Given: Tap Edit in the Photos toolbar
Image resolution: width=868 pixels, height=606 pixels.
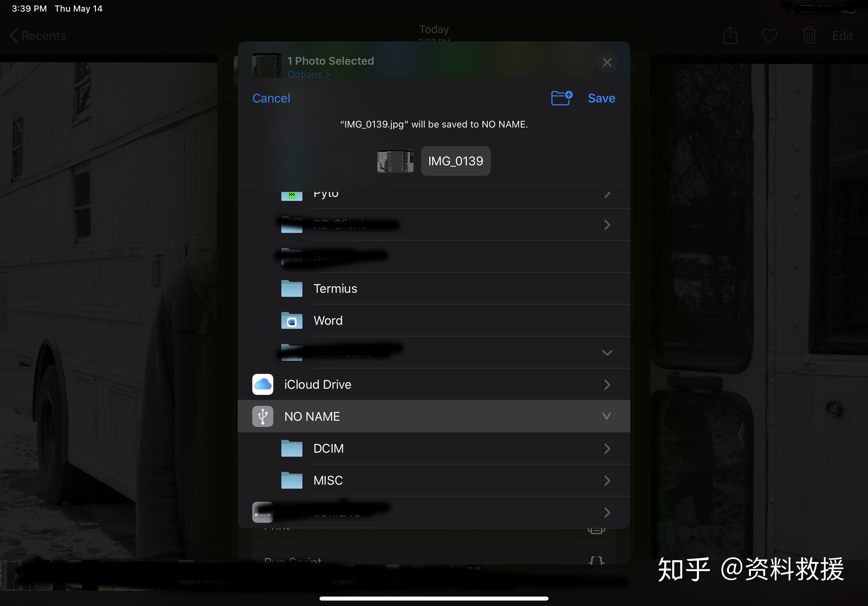Looking at the screenshot, I should tap(842, 36).
